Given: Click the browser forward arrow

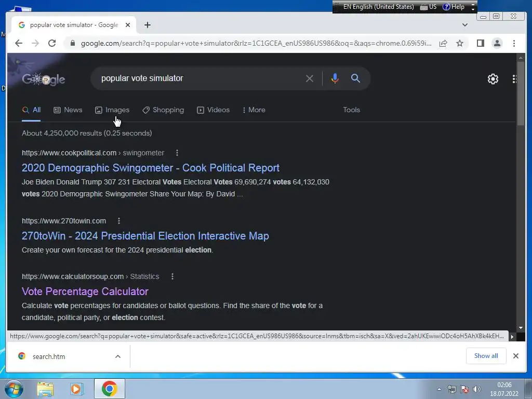Looking at the screenshot, I should [x=35, y=43].
